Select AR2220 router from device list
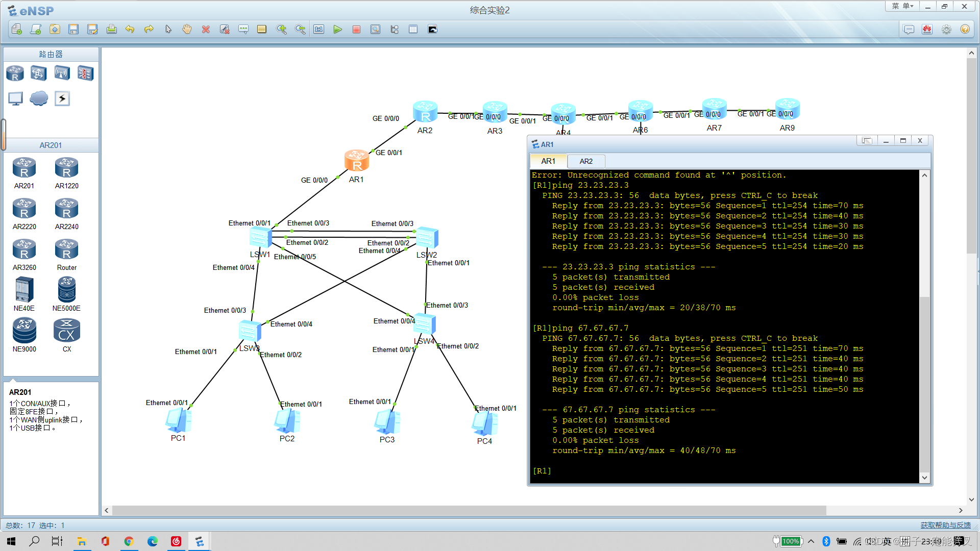The image size is (980, 551). (x=24, y=209)
